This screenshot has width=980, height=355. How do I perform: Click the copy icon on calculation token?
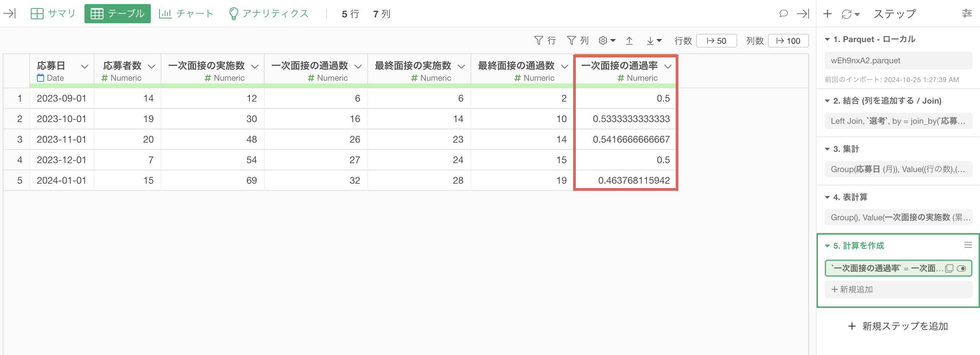(949, 268)
